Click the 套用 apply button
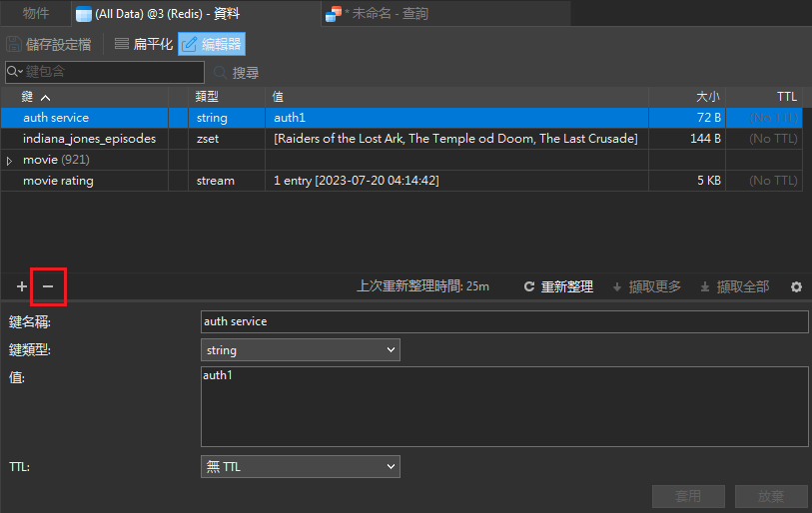This screenshot has width=812, height=513. (x=688, y=496)
